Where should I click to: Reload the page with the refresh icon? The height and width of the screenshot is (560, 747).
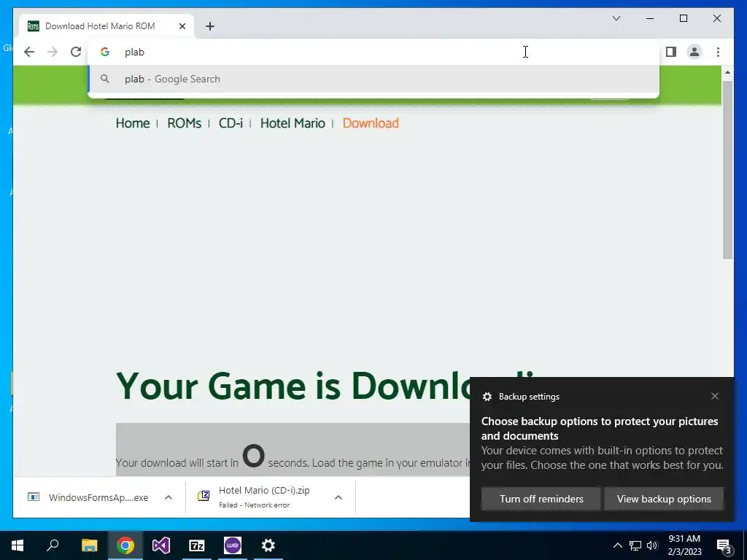point(76,52)
